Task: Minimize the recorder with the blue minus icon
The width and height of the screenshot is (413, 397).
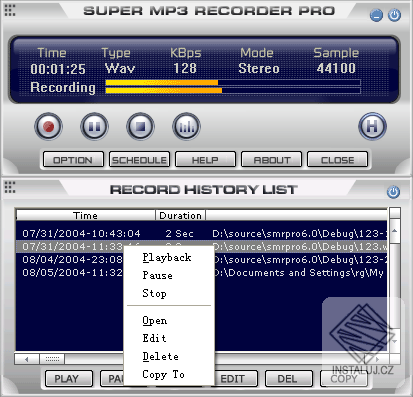Action: pos(376,15)
